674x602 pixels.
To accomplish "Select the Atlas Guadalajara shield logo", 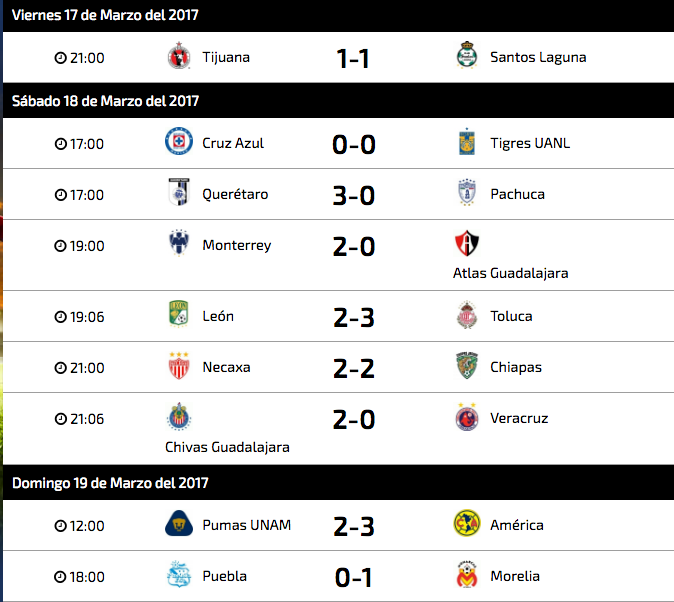I will click(467, 243).
